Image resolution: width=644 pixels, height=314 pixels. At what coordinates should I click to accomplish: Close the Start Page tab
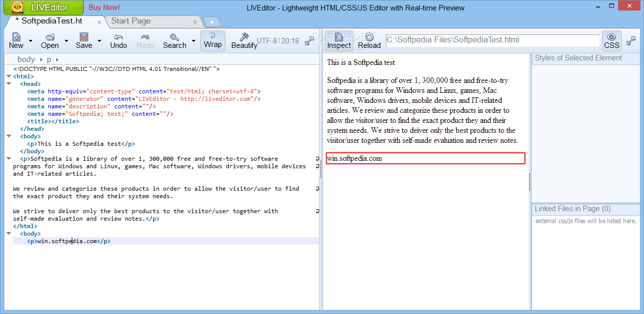click(x=195, y=22)
